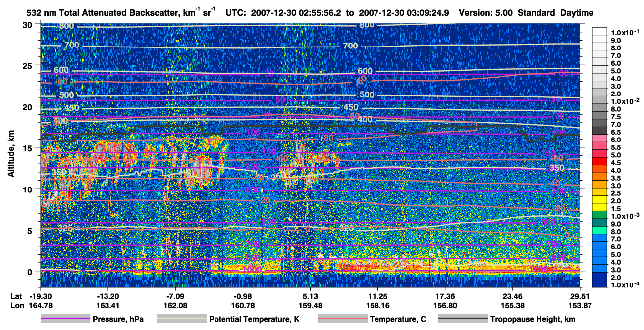Click the colorbar label 2.5

pyautogui.click(x=616, y=193)
